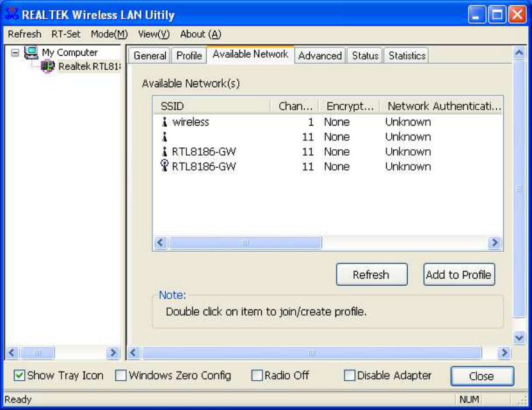The height and width of the screenshot is (410, 532).
Task: Click the Chan... column header
Action: tap(294, 106)
